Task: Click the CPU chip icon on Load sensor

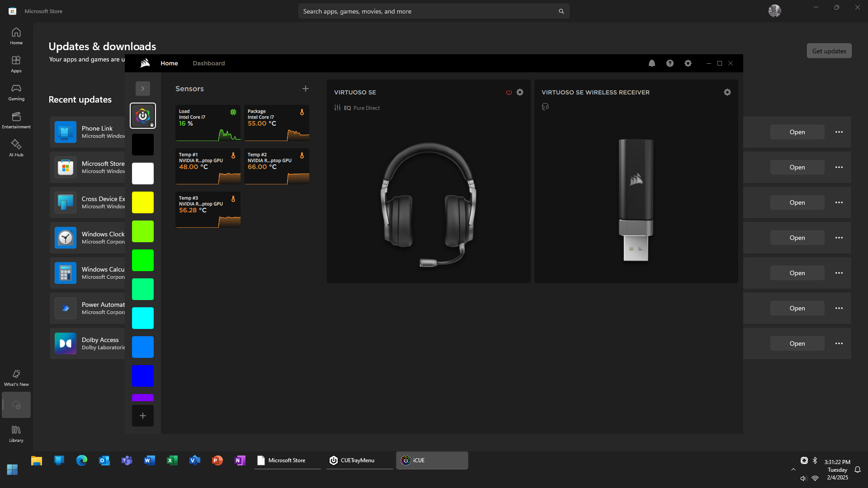Action: [x=233, y=112]
